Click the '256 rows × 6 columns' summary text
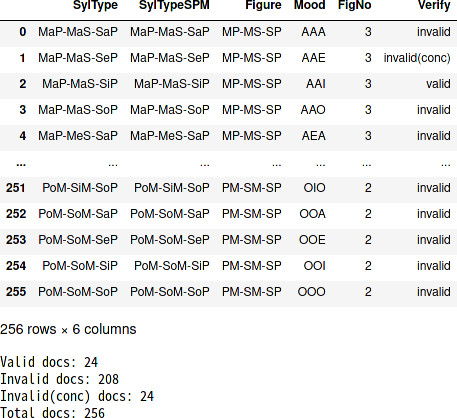The height and width of the screenshot is (418, 457). 68,329
